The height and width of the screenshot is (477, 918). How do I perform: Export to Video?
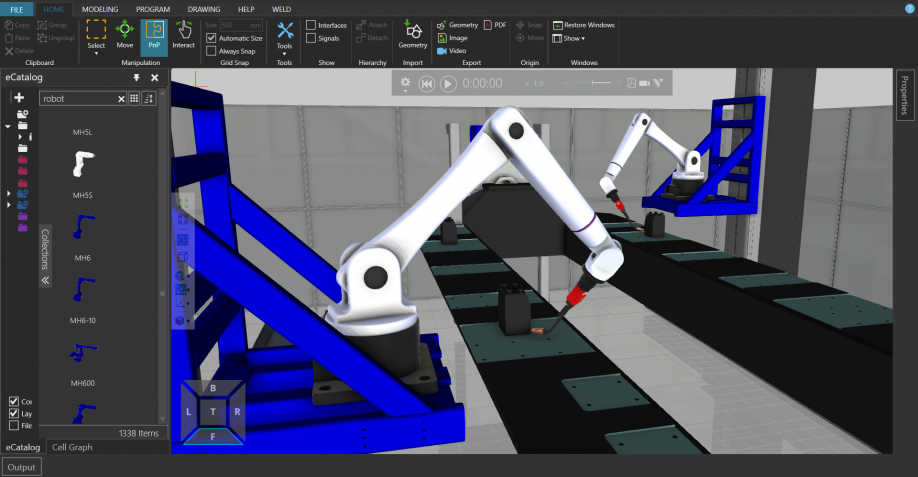tap(451, 51)
